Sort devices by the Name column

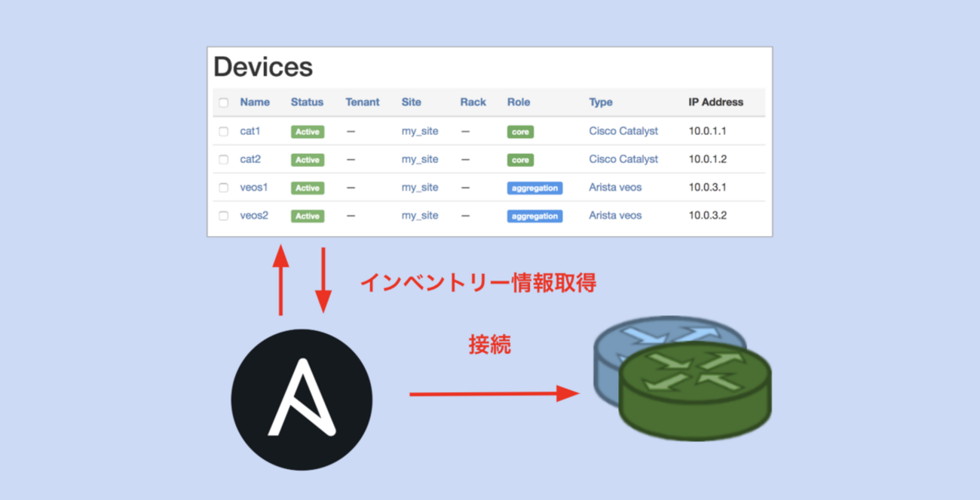coord(255,102)
